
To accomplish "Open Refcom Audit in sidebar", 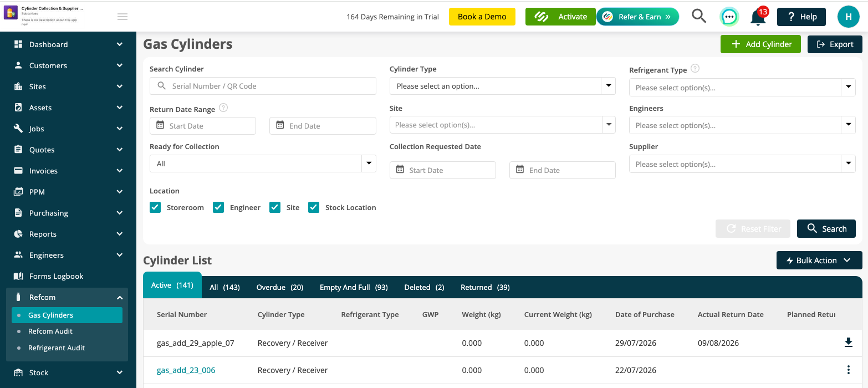I will [x=50, y=331].
